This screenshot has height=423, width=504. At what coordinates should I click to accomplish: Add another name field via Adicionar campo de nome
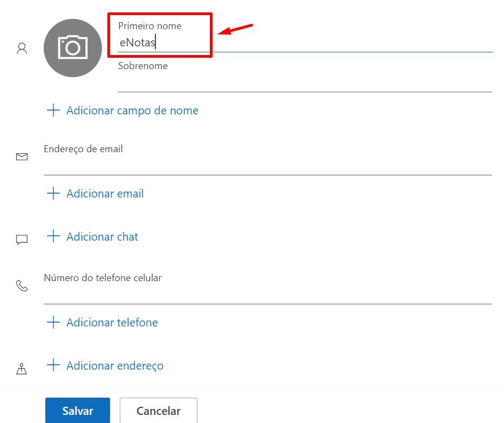pos(132,111)
